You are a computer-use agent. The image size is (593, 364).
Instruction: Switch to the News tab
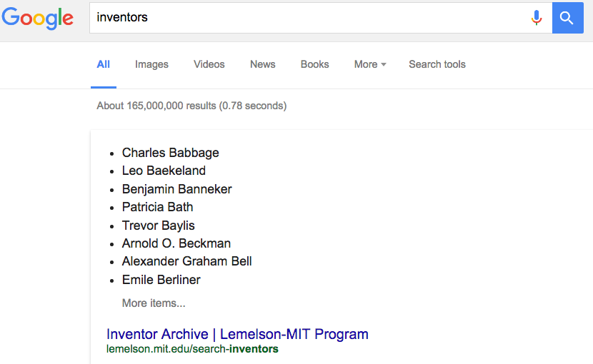[x=262, y=64]
